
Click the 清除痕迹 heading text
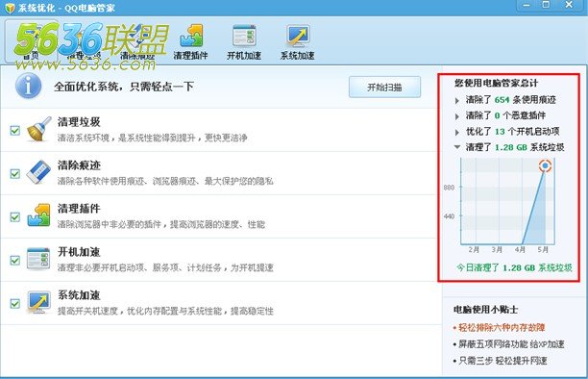(79, 165)
